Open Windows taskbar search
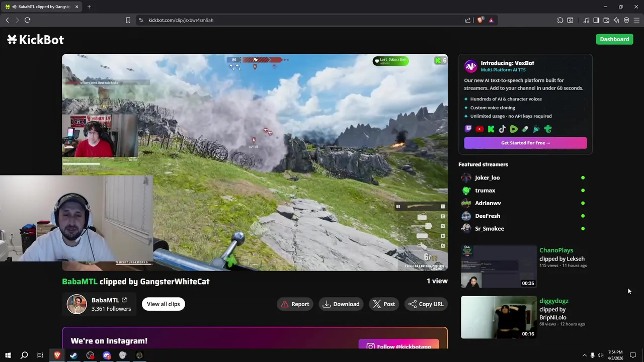The image size is (644, 362). point(24,355)
